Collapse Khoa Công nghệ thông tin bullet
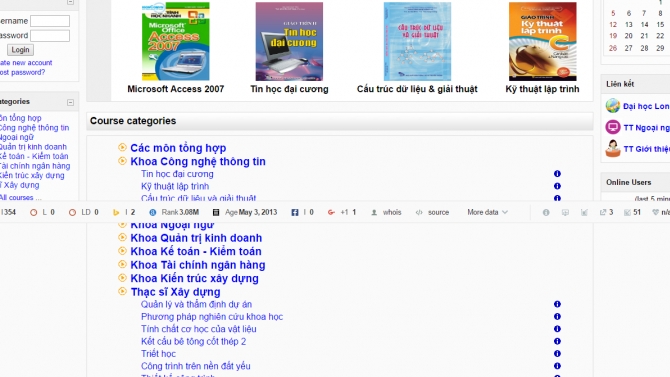 122,161
